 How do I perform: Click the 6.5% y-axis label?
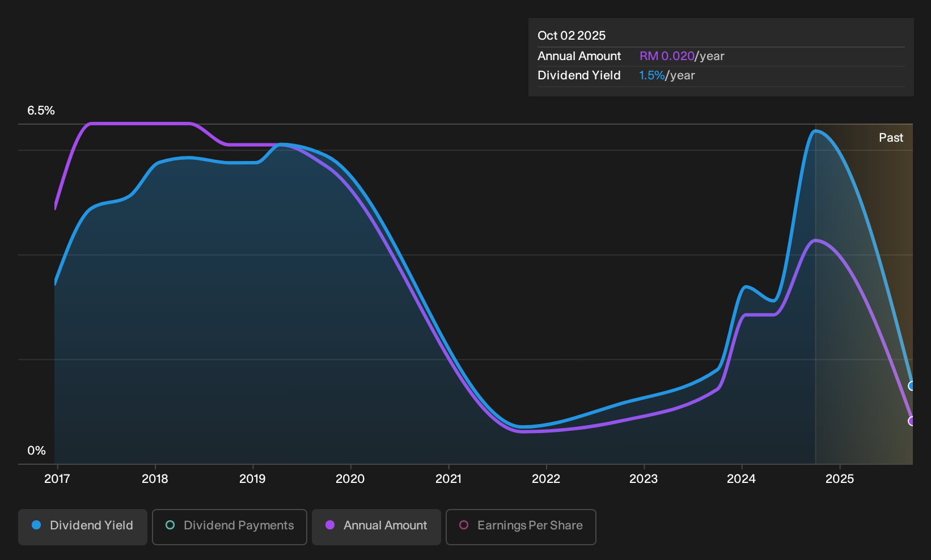[x=41, y=111]
